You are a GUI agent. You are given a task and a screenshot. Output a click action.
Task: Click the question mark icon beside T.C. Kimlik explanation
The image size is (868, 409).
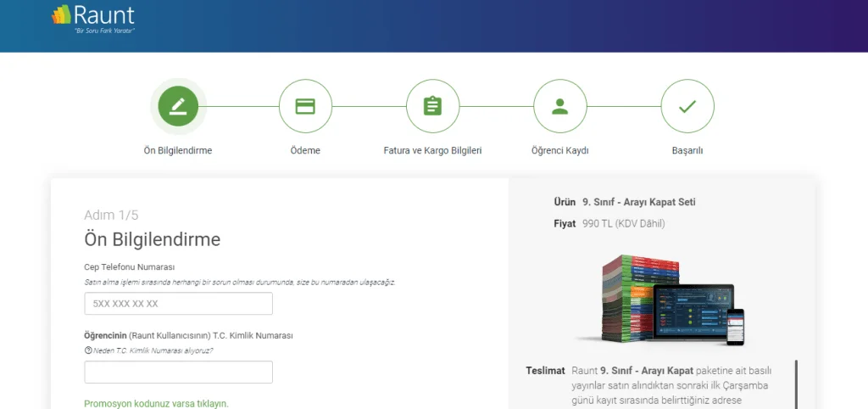click(87, 350)
